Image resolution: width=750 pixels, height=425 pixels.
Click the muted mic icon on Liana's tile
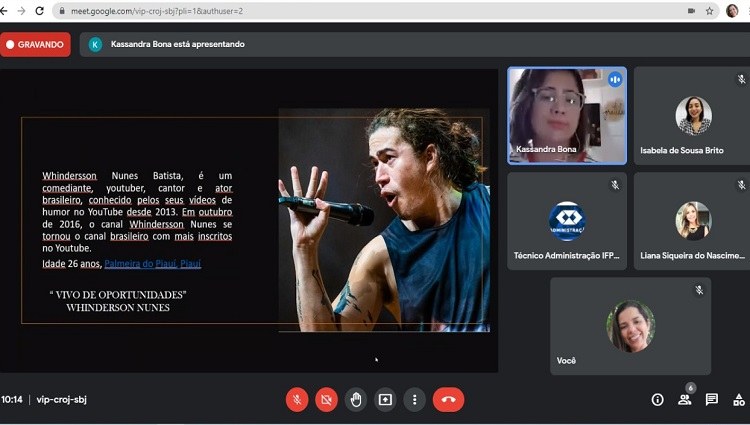(x=741, y=185)
